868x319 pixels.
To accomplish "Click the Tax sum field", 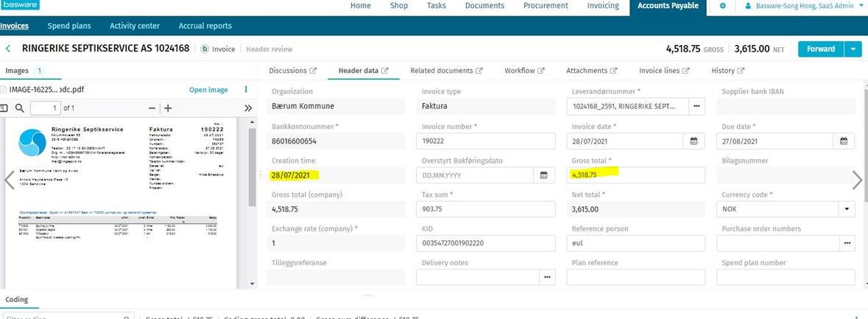I will click(x=485, y=209).
